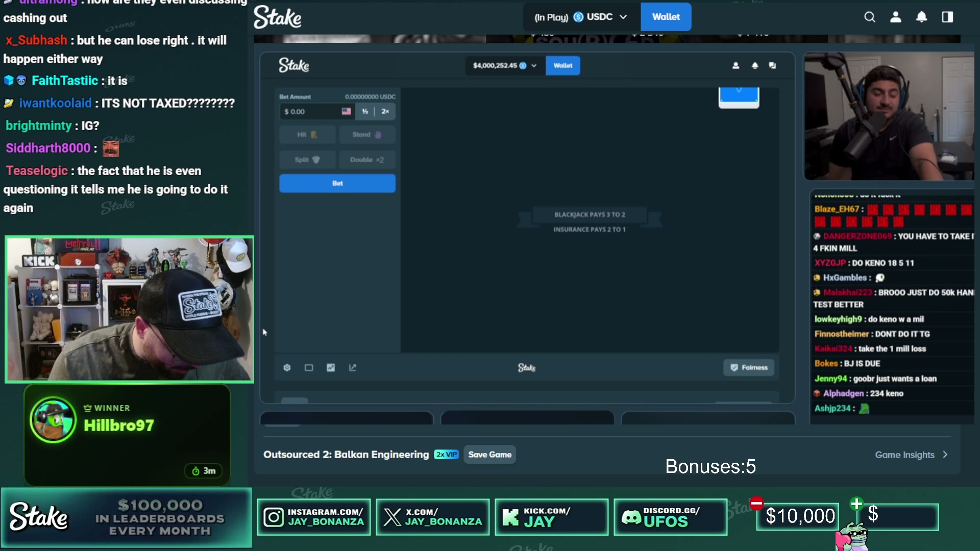The width and height of the screenshot is (980, 551).
Task: Click the Hillbro97 winner avatar
Action: [53, 420]
